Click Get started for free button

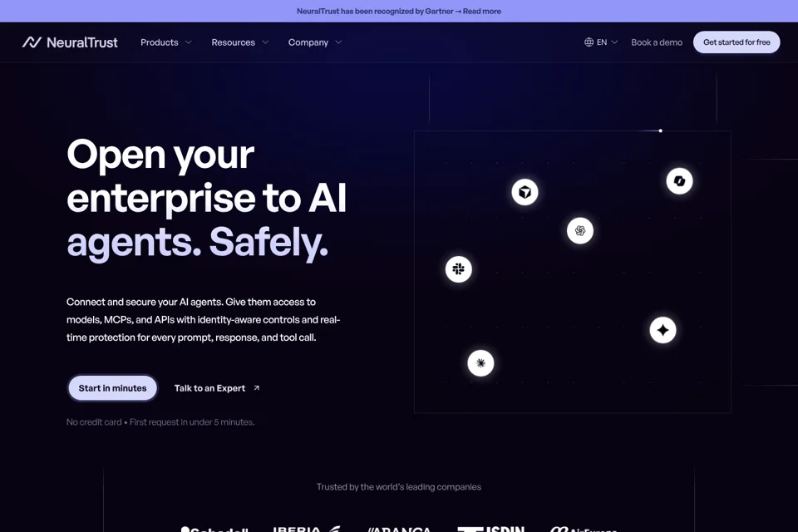736,42
